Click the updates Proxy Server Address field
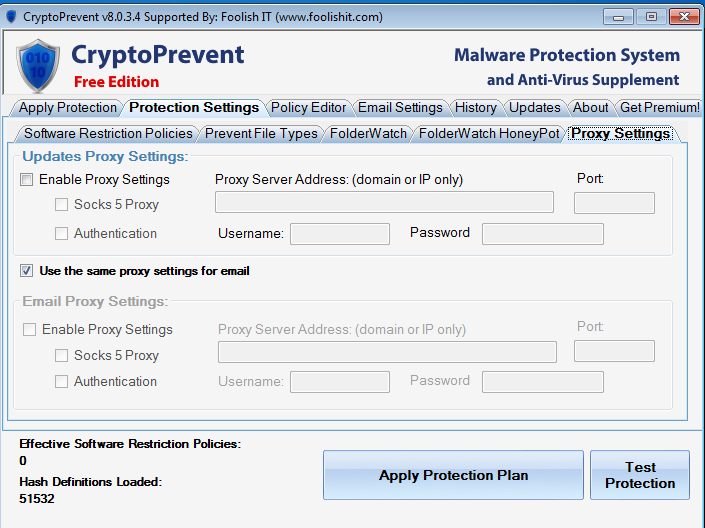 coord(384,203)
